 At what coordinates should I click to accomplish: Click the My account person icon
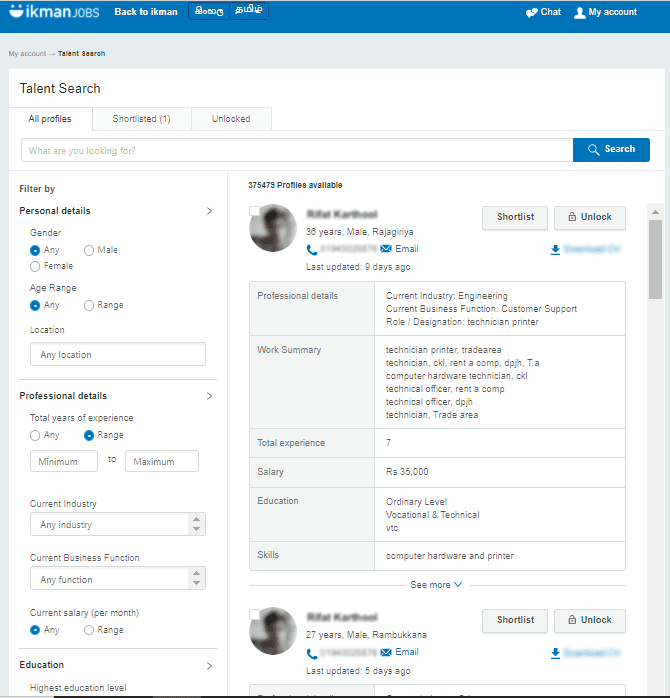click(x=579, y=12)
